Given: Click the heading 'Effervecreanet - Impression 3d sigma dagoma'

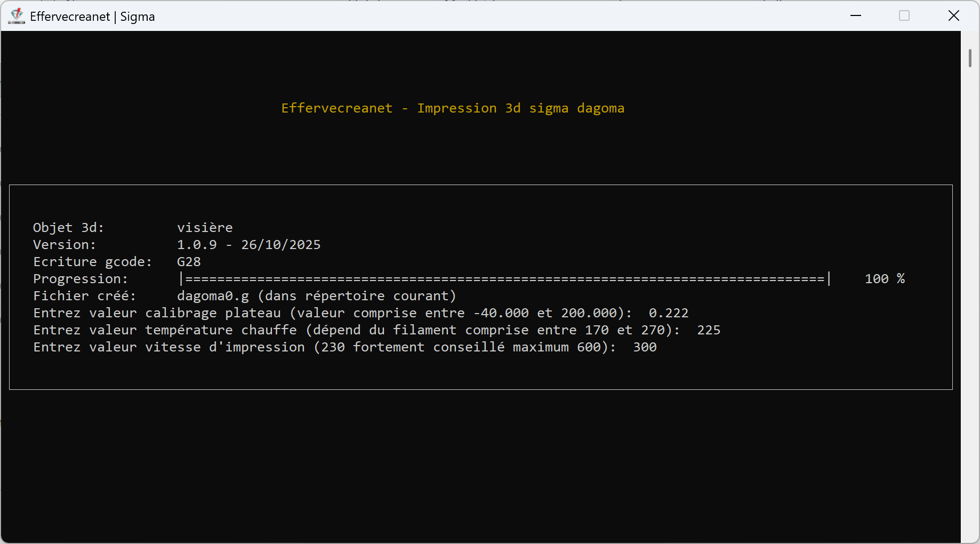Looking at the screenshot, I should [x=453, y=108].
